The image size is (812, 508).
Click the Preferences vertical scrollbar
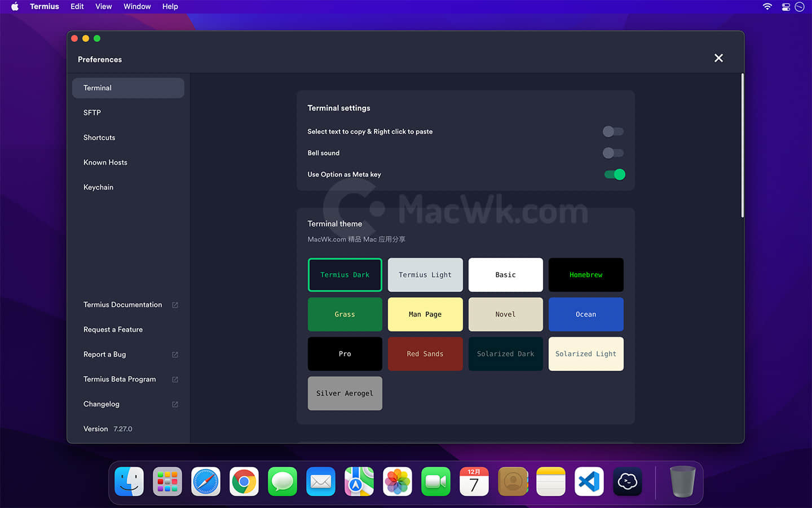(x=742, y=146)
